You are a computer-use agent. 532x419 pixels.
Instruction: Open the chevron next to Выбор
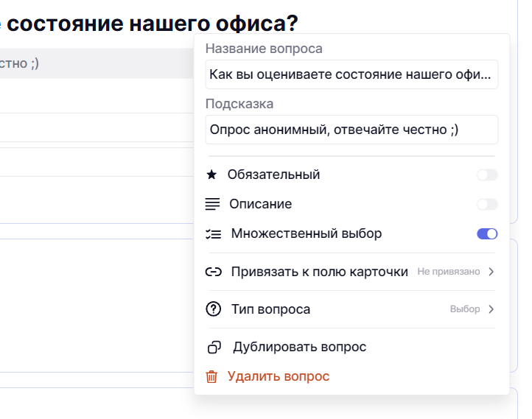coord(491,309)
